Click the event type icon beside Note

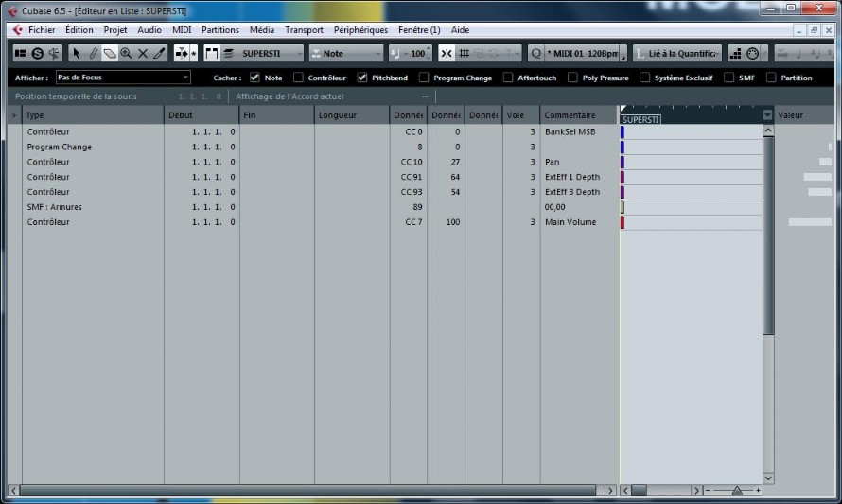[x=316, y=53]
